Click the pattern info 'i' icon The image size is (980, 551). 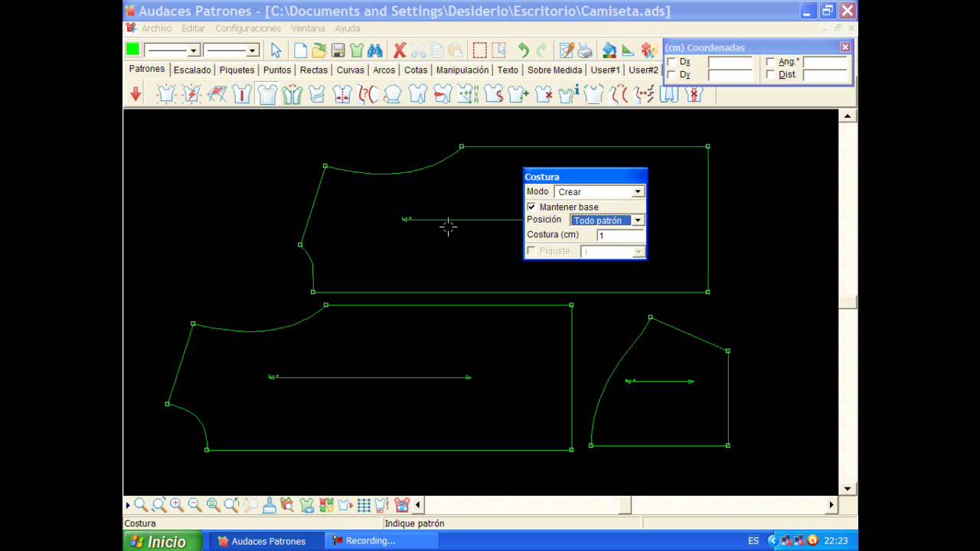[x=569, y=93]
